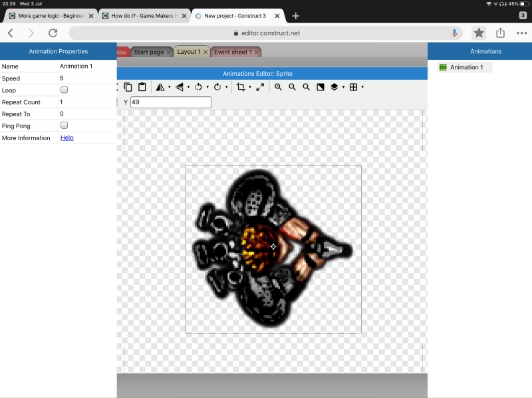Expand the grid icon dropdown arrow
Image resolution: width=532 pixels, height=398 pixels.
(362, 87)
